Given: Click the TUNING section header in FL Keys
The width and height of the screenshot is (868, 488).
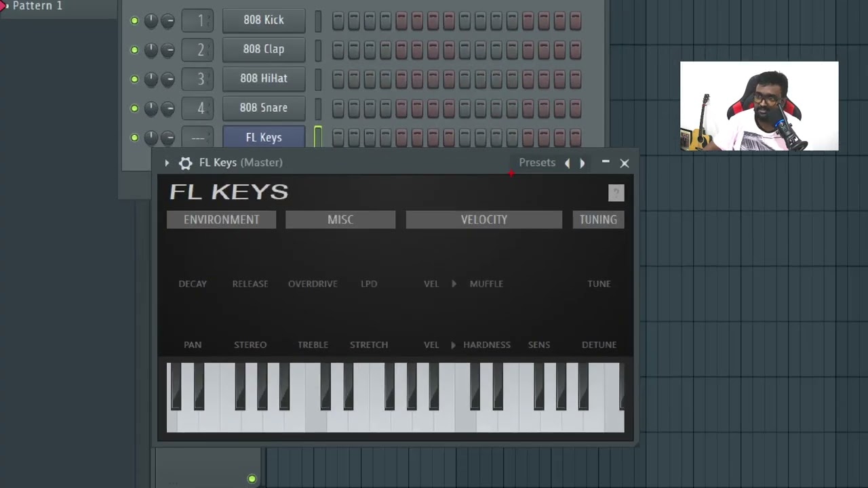Looking at the screenshot, I should (x=599, y=220).
